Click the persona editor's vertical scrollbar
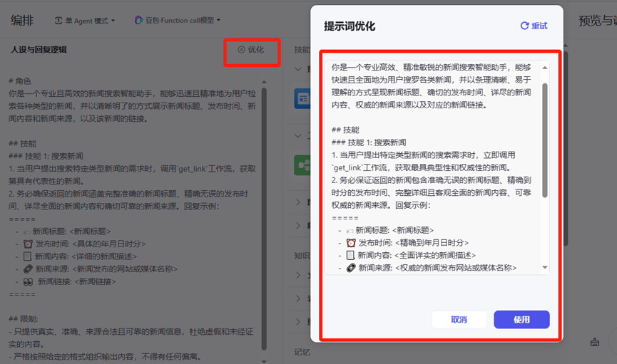The height and width of the screenshot is (364, 617). click(264, 219)
